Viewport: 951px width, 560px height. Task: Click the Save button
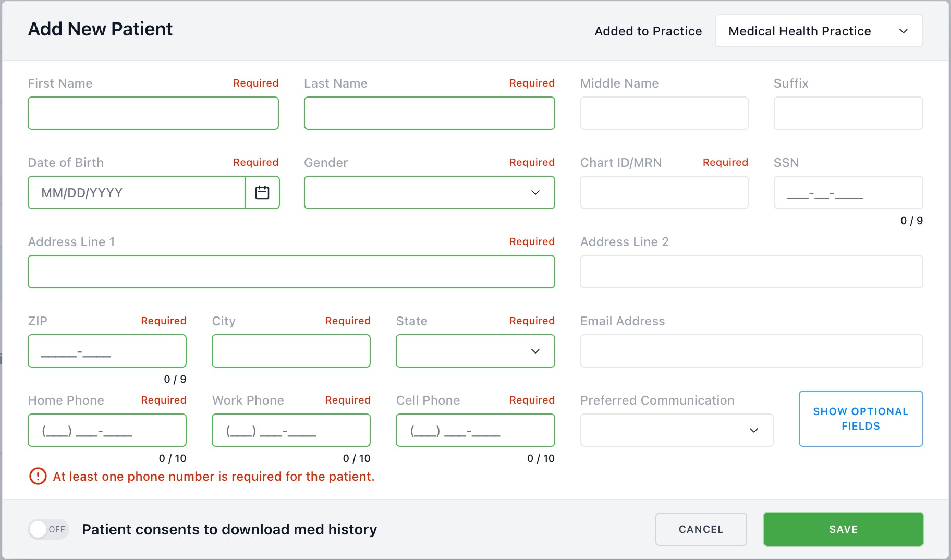pyautogui.click(x=843, y=529)
